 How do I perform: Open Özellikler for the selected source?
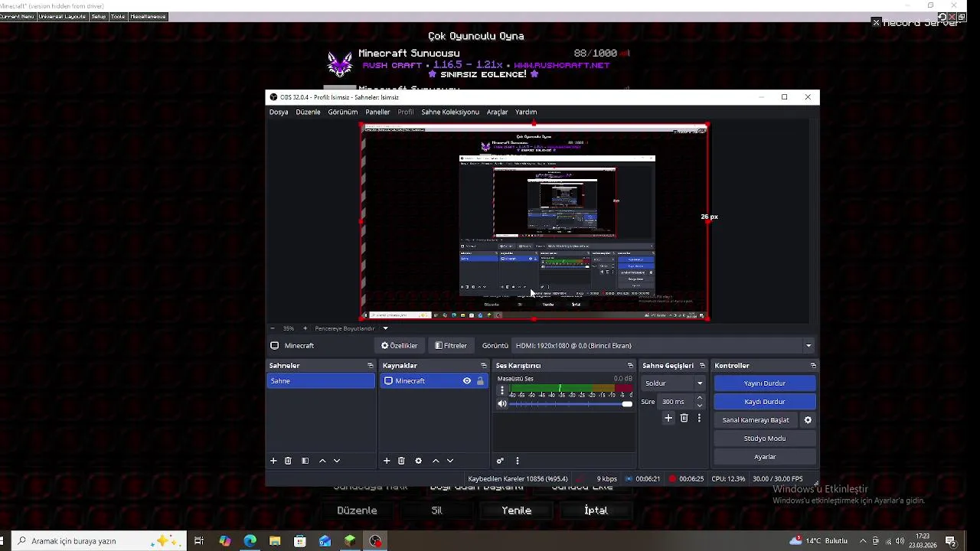pyautogui.click(x=400, y=345)
